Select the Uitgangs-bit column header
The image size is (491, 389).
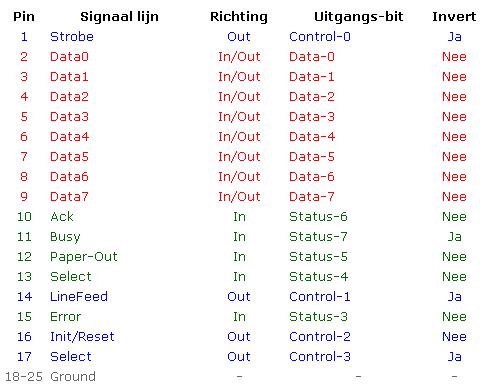(359, 17)
